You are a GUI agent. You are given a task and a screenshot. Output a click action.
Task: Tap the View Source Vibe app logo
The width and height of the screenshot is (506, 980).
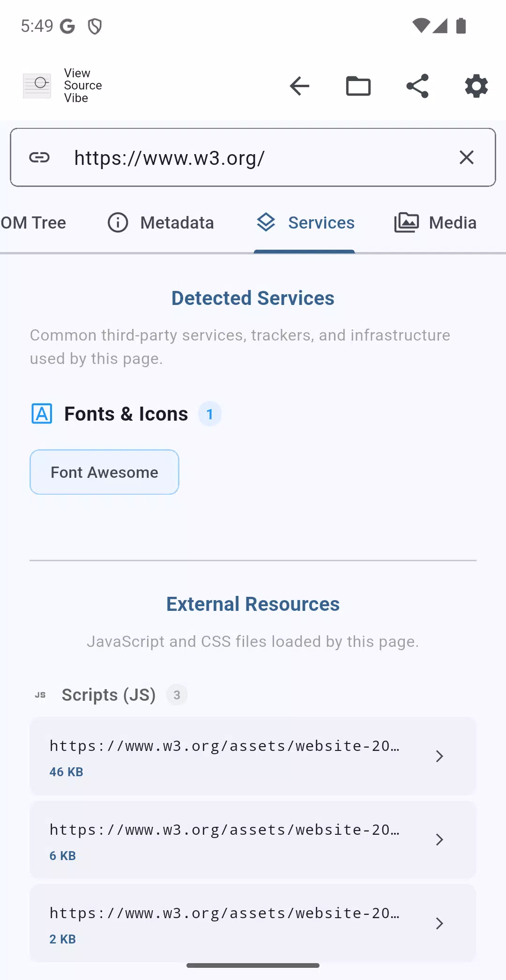pos(37,86)
